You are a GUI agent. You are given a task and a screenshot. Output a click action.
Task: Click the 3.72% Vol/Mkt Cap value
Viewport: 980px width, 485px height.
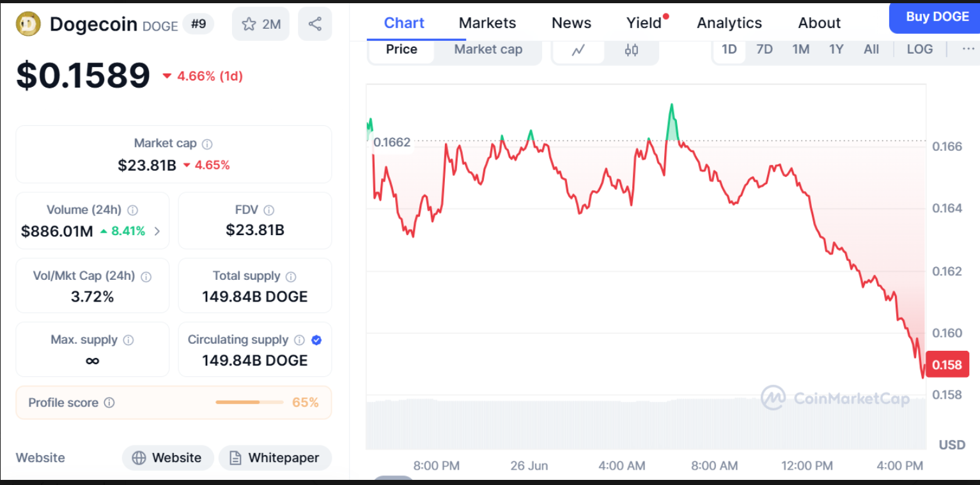coord(92,296)
